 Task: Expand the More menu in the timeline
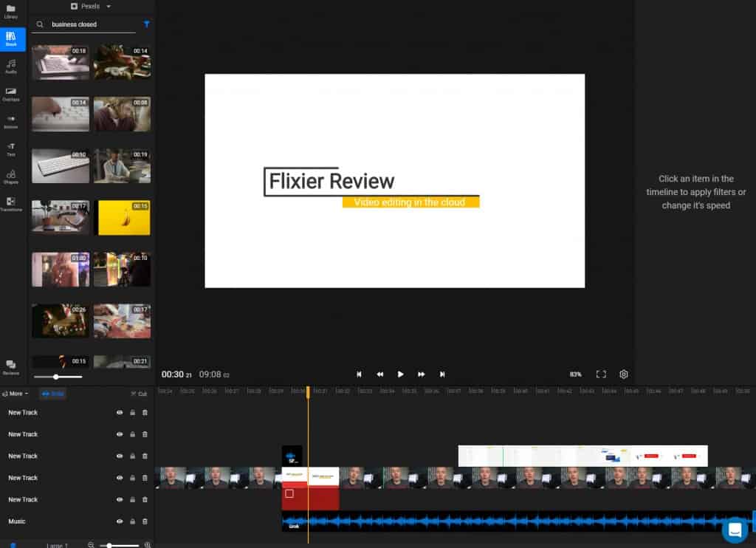(x=16, y=394)
